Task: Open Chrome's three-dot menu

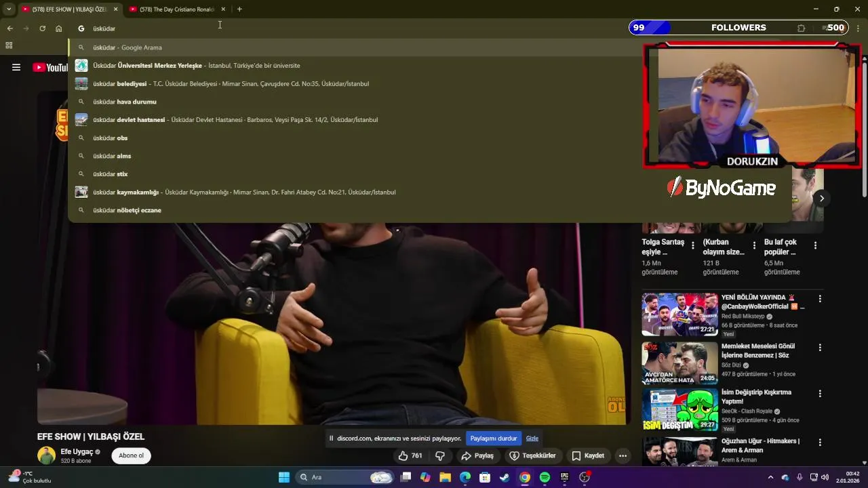Action: pyautogui.click(x=859, y=28)
